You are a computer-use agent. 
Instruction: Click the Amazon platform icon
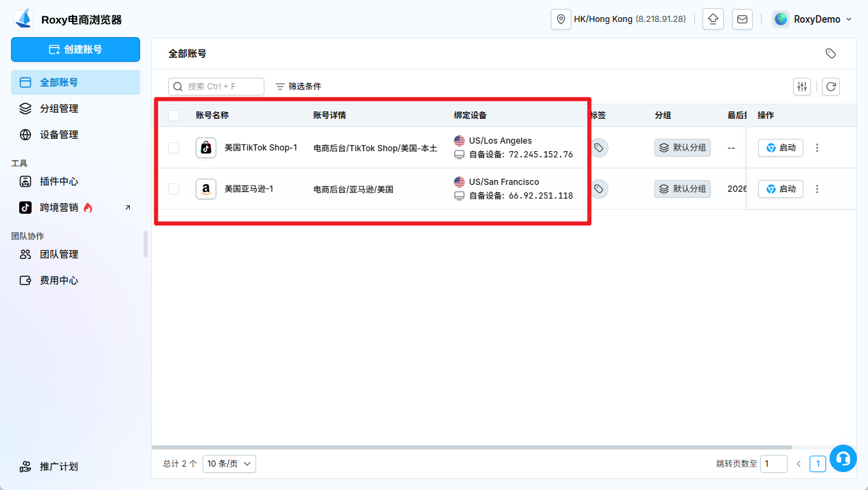click(x=206, y=189)
